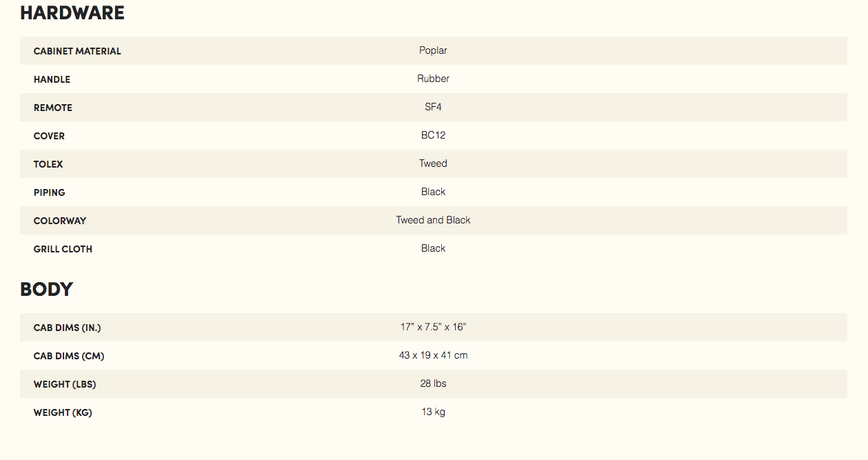868x460 pixels.
Task: Select the PIPING row label
Action: [x=50, y=192]
